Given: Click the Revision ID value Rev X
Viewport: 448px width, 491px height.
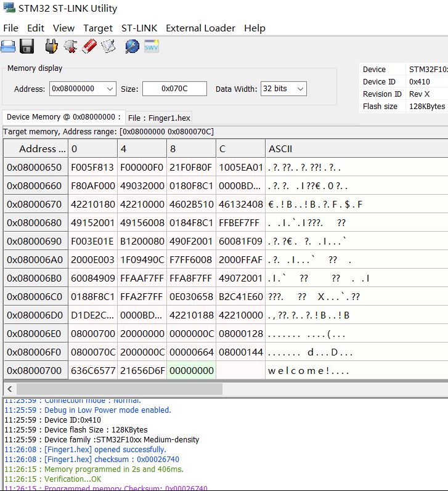Looking at the screenshot, I should pos(419,94).
